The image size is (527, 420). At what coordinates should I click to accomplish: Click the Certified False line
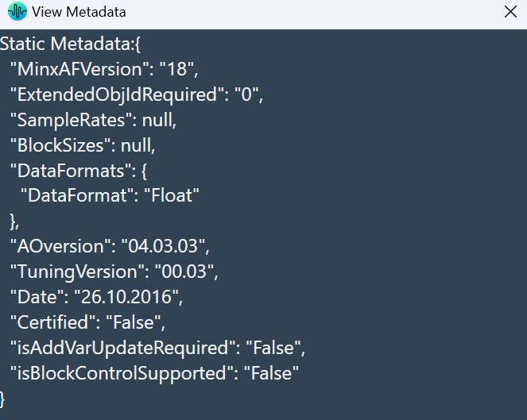point(87,322)
